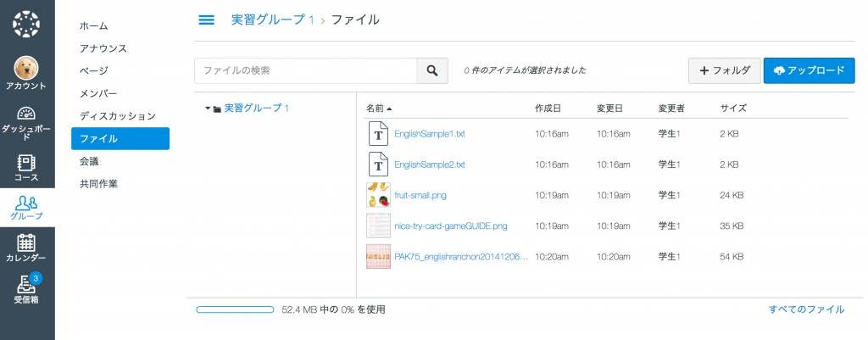The image size is (868, 340).
Task: Select the ファイル navigation item
Action: point(120,138)
